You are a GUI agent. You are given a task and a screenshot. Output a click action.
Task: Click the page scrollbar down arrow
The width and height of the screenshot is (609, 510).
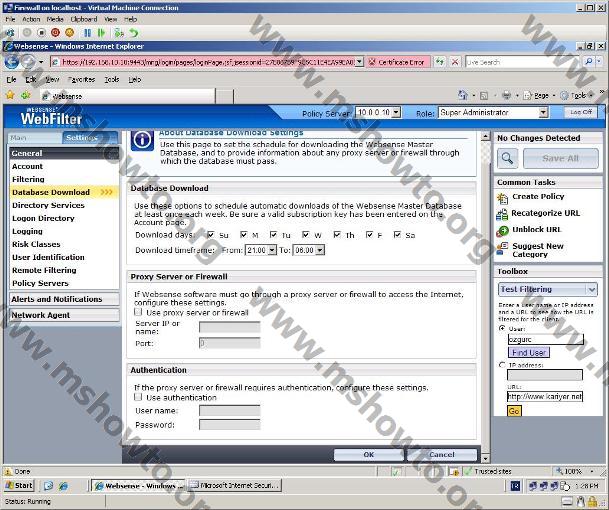click(485, 459)
